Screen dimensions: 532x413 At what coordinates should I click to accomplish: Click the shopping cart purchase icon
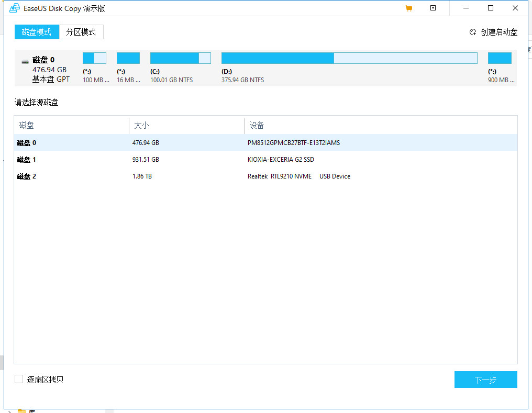pos(409,8)
